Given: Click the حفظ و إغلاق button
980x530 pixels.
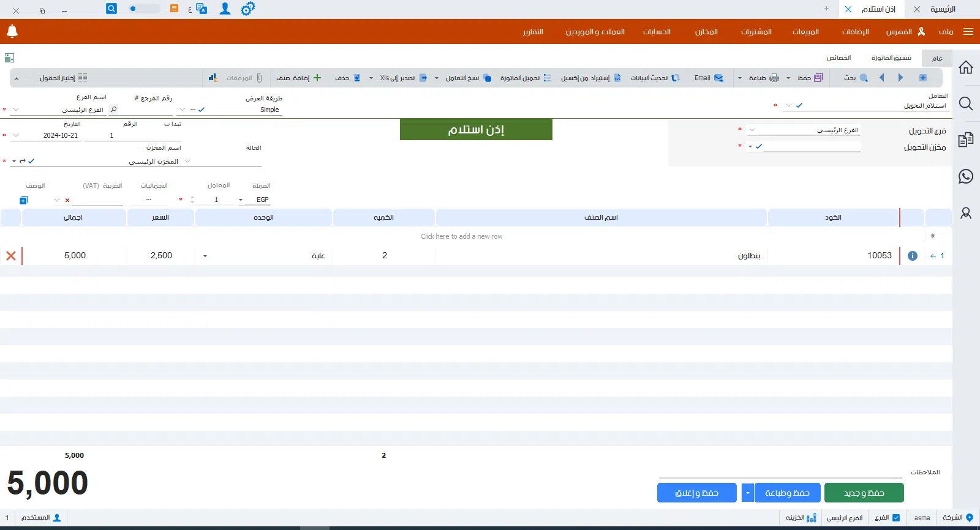Looking at the screenshot, I should [x=697, y=493].
